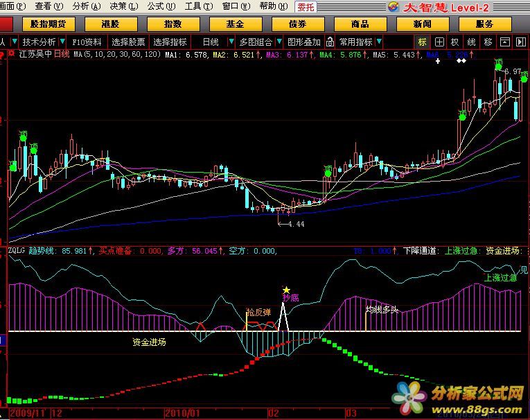Viewport: 530px width, 420px height.
Task: Click the 标 marker toggle icon
Action: [423, 42]
